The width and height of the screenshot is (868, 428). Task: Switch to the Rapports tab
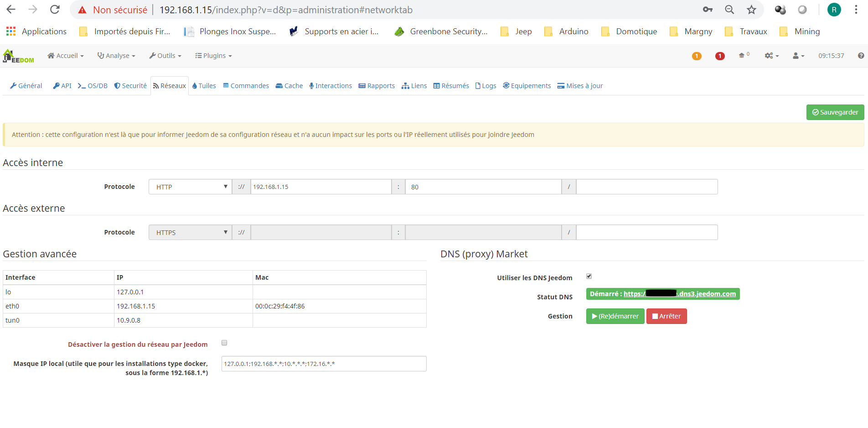[377, 86]
